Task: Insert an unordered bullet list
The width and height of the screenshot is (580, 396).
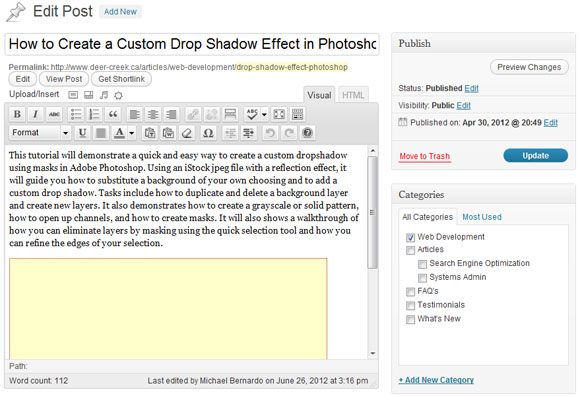Action: (76, 114)
